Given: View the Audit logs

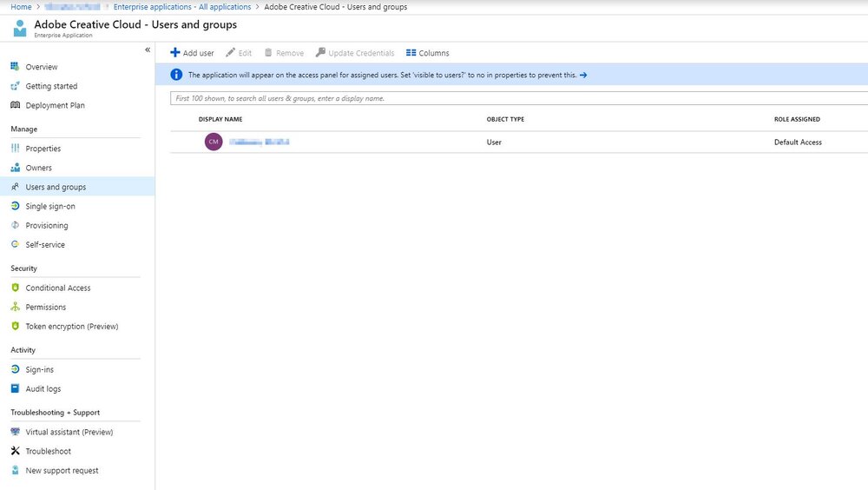Looking at the screenshot, I should click(x=43, y=389).
